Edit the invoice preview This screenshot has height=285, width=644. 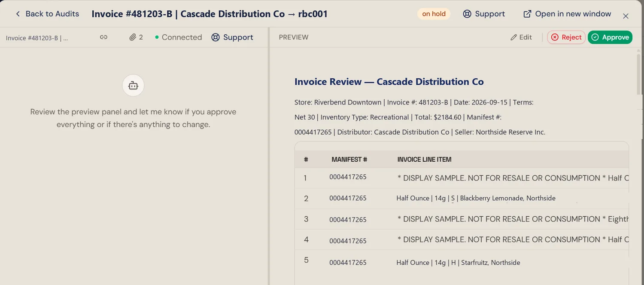click(x=521, y=37)
